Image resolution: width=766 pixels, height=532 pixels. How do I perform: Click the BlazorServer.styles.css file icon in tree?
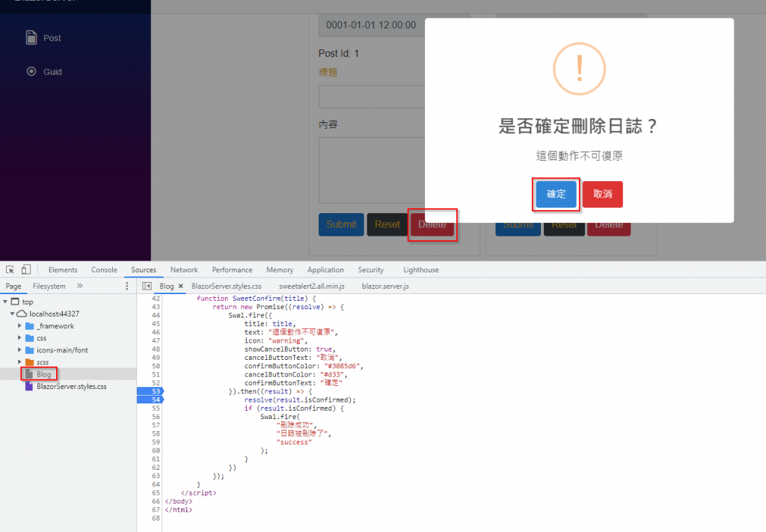point(29,386)
